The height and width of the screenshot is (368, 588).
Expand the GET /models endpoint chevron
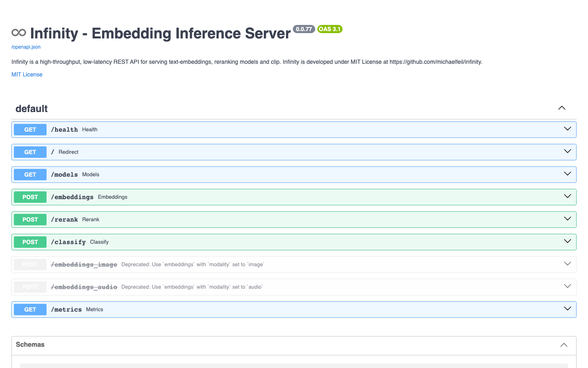[568, 174]
